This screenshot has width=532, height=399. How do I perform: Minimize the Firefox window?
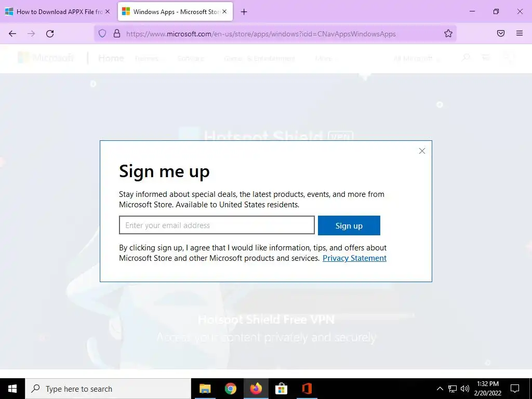(x=472, y=11)
